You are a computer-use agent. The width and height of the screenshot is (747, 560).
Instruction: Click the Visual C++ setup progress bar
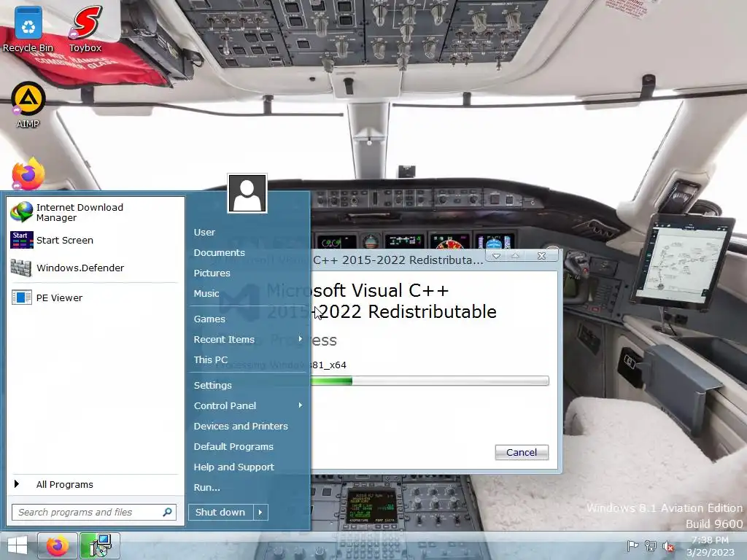[x=430, y=381]
